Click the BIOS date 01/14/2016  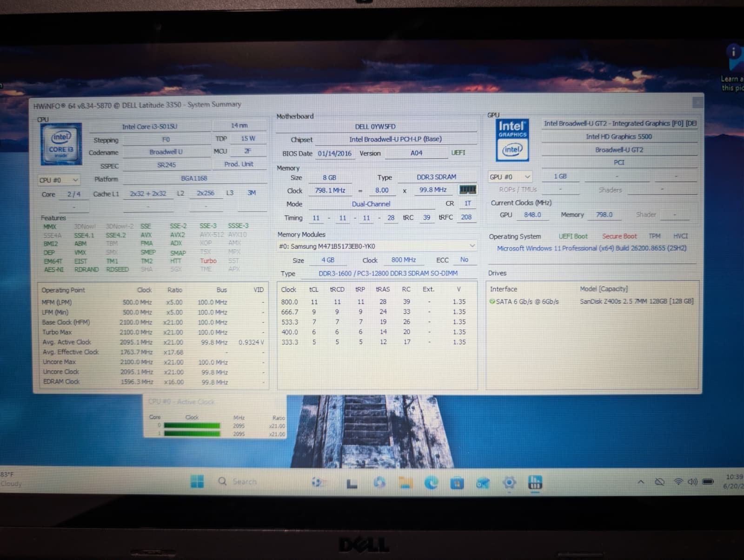(334, 153)
